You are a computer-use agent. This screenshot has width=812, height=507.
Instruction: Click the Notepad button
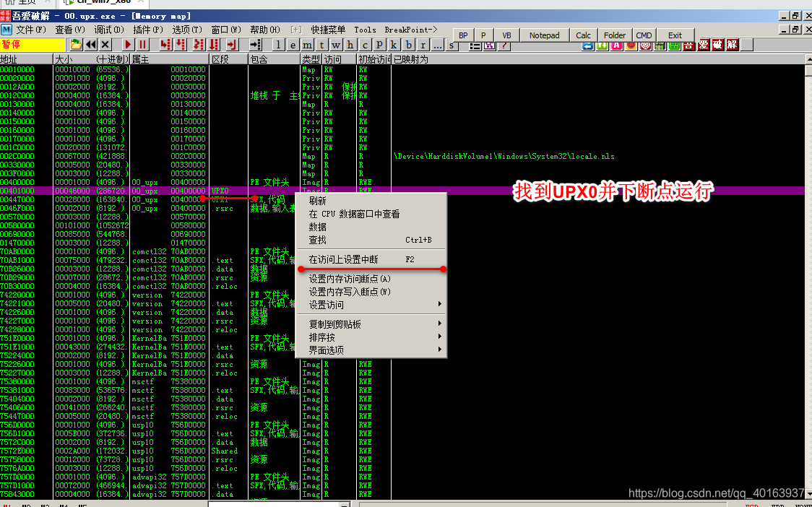[x=544, y=35]
